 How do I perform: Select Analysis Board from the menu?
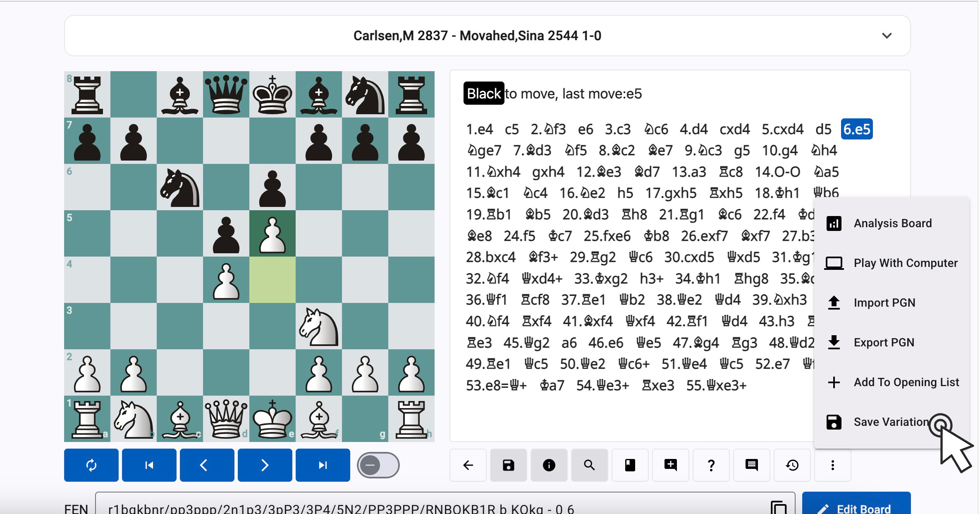click(x=892, y=223)
